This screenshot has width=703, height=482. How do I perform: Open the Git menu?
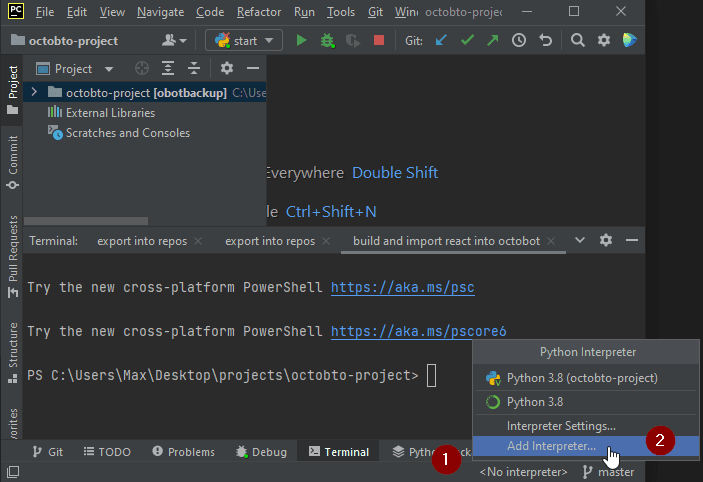[x=375, y=12]
